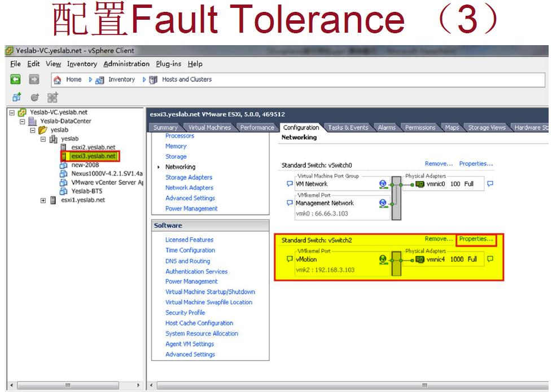The height and width of the screenshot is (392, 552).
Task: Click the grey Forward navigation arrow
Action: (x=34, y=80)
